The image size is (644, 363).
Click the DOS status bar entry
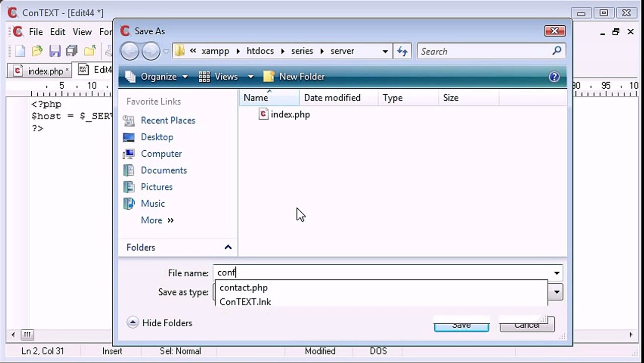pyautogui.click(x=378, y=351)
